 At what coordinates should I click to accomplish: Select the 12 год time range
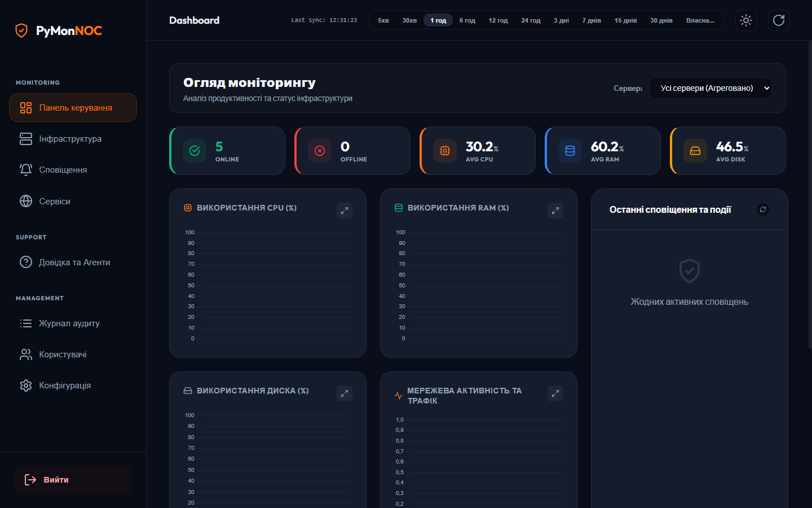tap(498, 20)
